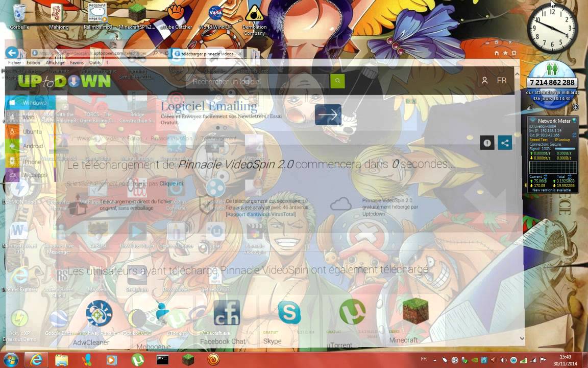Viewport: 588px width, 368px height.
Task: Open the command prompt taskbar icon
Action: click(162, 360)
